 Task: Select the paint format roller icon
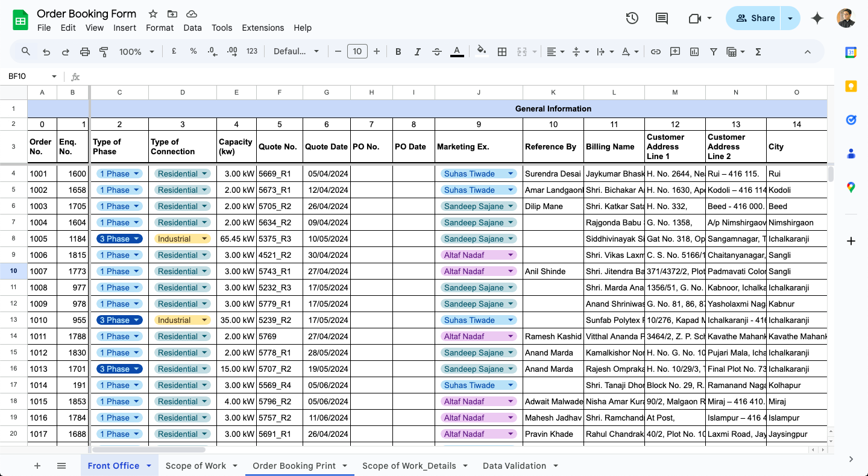point(104,52)
